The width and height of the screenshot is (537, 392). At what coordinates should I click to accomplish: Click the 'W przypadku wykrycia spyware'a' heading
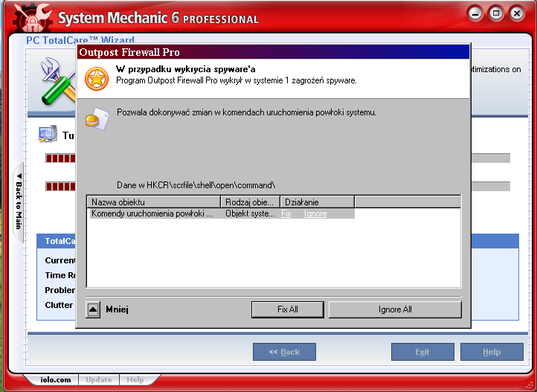tap(186, 69)
